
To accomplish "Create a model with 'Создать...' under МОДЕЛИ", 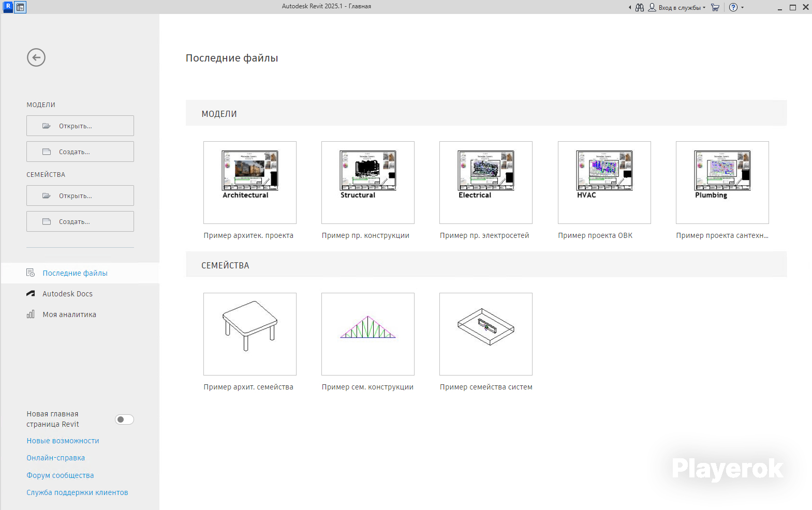I will (x=80, y=152).
